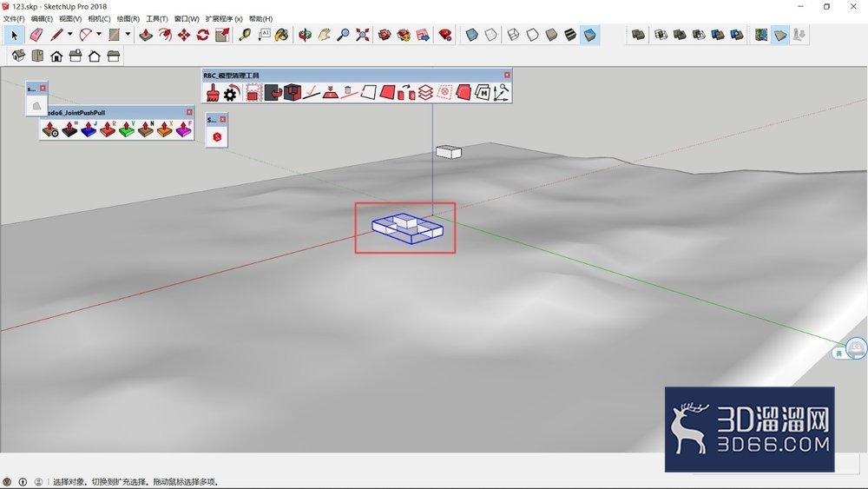Image resolution: width=868 pixels, height=489 pixels.
Task: Open the 相机(C) camera menu
Action: click(x=99, y=18)
